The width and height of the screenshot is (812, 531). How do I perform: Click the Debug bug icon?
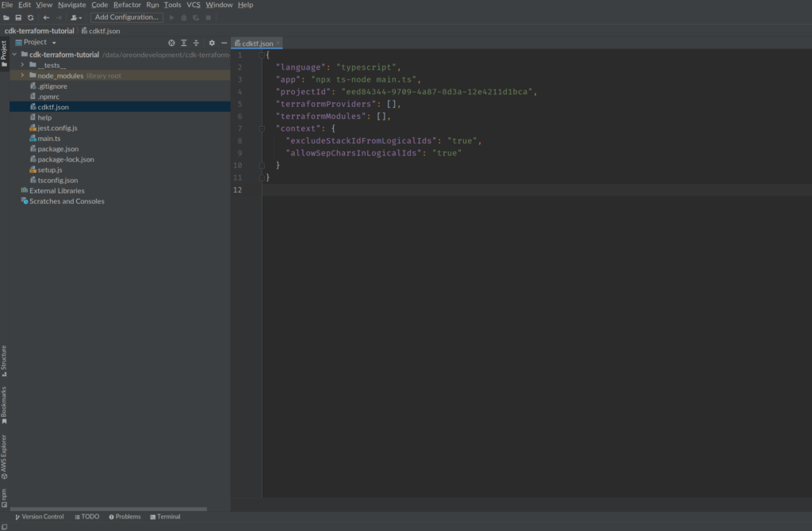point(184,17)
